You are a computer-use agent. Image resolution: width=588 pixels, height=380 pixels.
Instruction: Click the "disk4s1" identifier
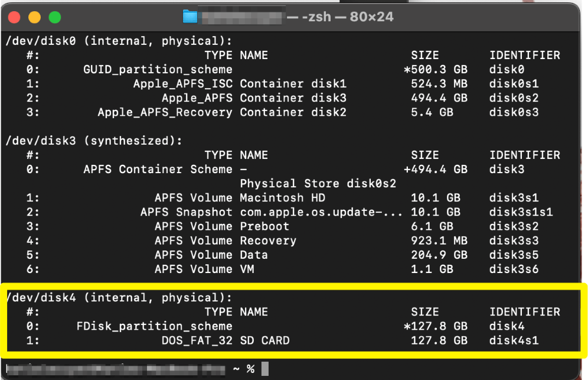(514, 340)
